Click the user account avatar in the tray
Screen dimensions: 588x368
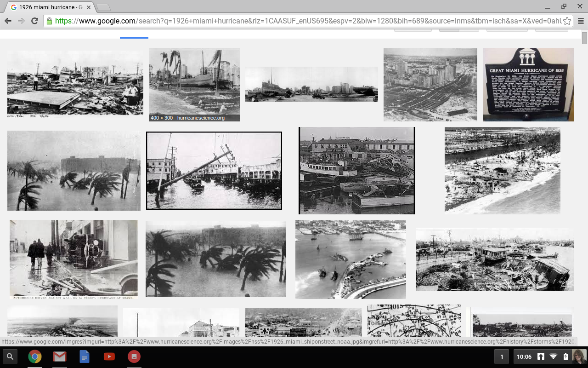580,356
